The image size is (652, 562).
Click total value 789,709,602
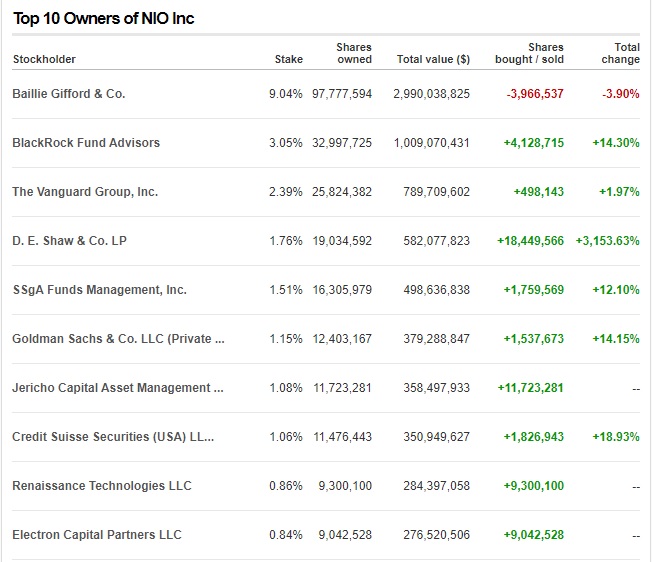coord(437,192)
